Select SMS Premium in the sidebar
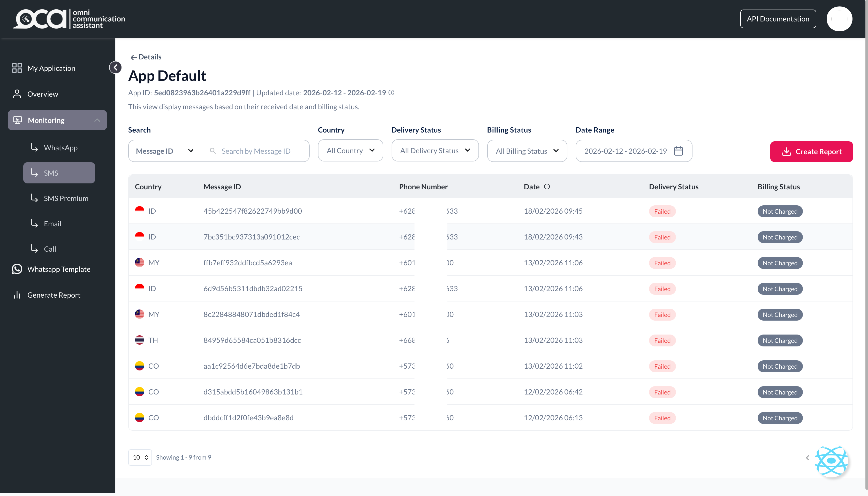This screenshot has width=868, height=496. (x=66, y=198)
